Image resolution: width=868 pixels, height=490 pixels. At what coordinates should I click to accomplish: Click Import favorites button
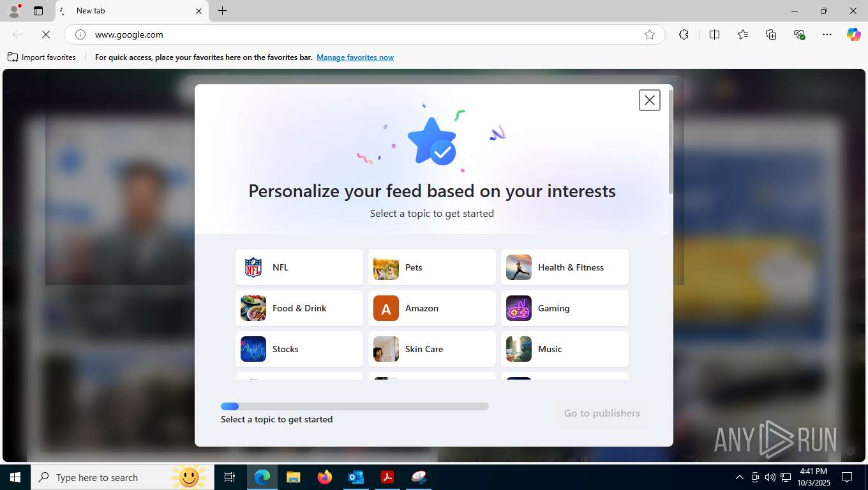(x=41, y=57)
